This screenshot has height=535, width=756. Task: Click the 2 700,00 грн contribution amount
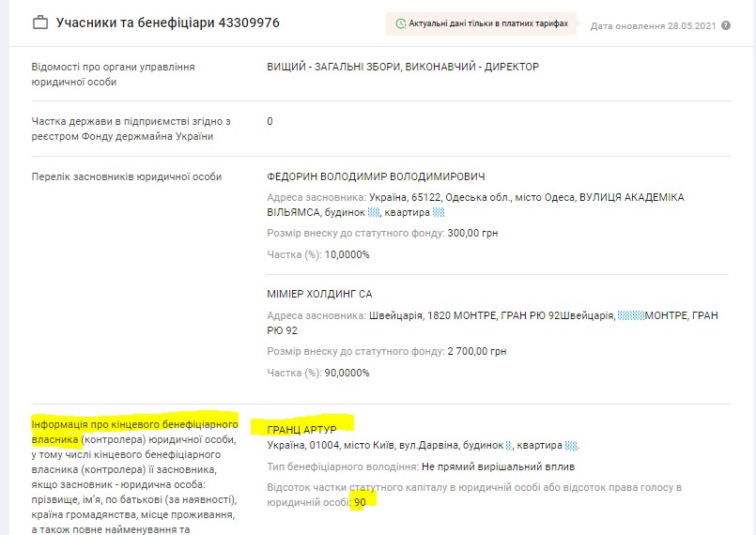(477, 351)
